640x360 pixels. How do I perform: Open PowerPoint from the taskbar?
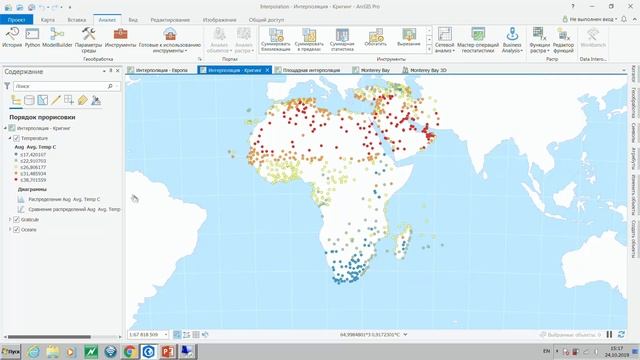point(168,351)
